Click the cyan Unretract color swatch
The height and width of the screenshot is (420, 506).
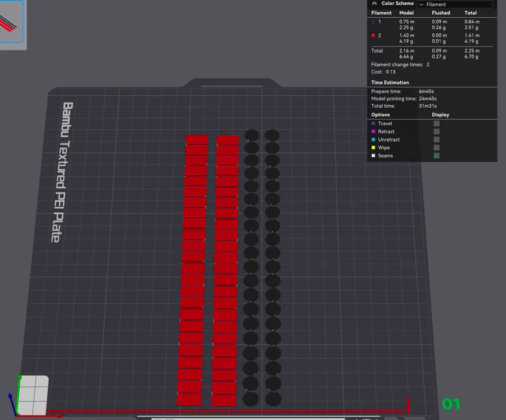(373, 139)
